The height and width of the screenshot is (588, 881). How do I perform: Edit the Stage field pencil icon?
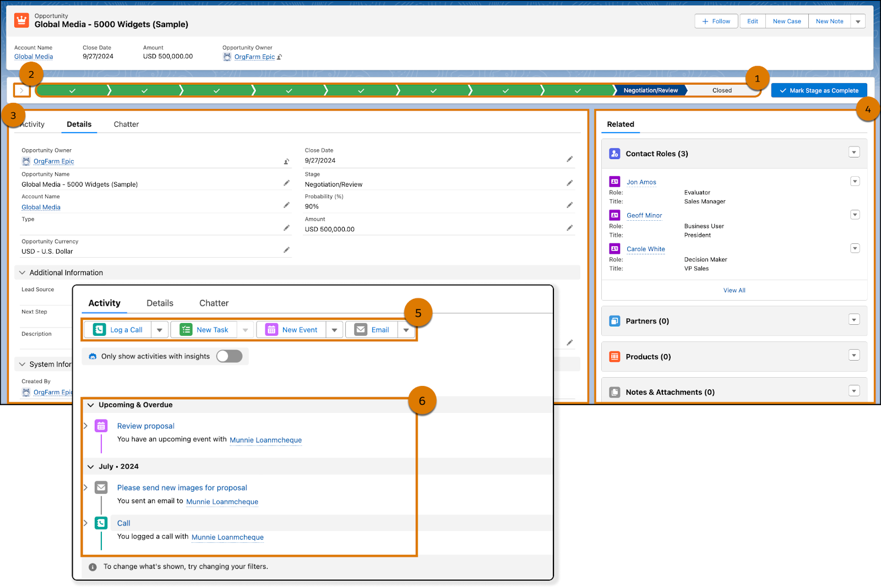[569, 183]
